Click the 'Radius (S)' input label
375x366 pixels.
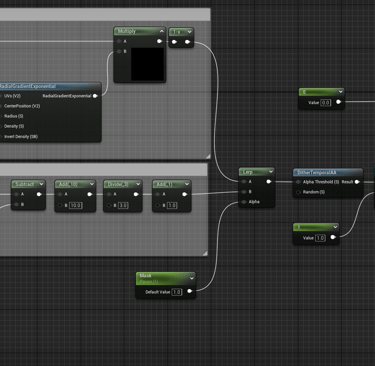click(14, 116)
